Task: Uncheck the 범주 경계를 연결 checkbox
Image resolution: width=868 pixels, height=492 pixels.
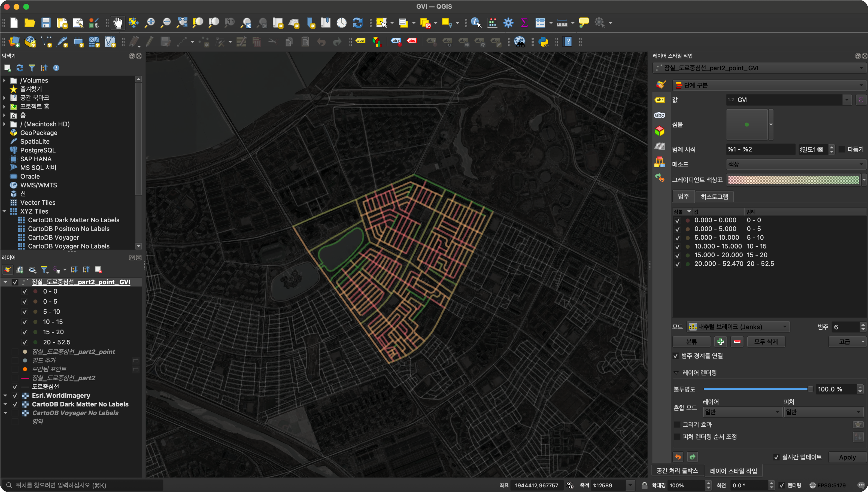Action: click(x=676, y=356)
